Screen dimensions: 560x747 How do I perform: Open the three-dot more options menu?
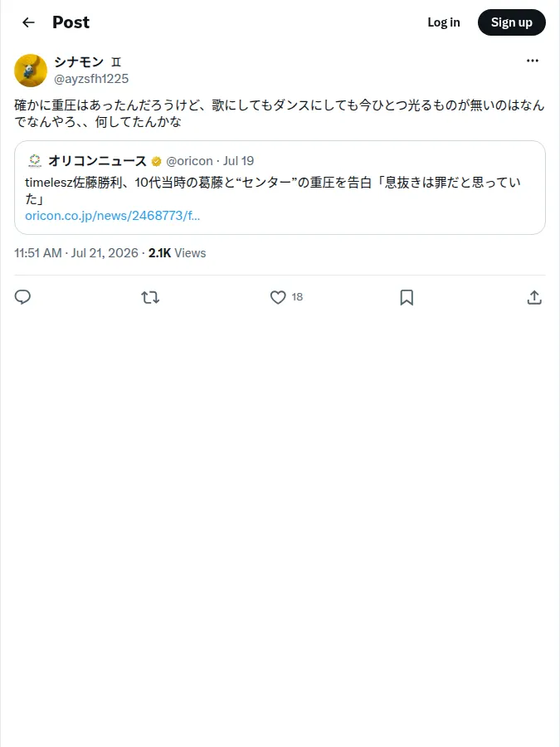click(533, 61)
